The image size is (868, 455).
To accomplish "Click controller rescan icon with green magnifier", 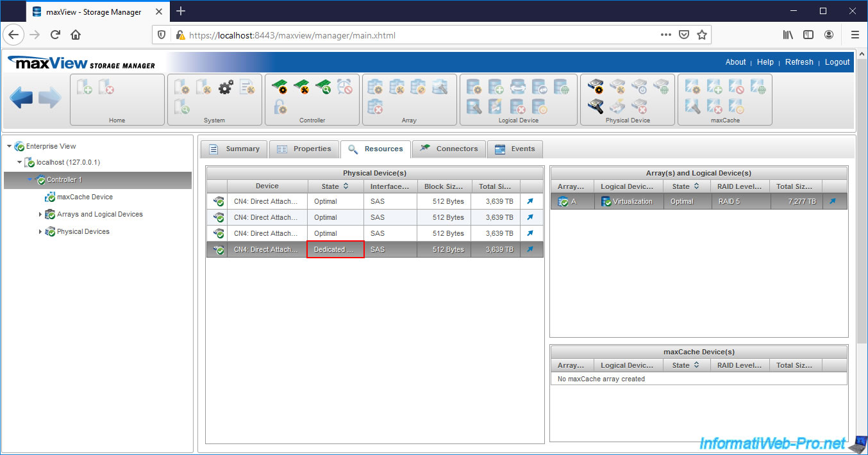I will (x=323, y=87).
